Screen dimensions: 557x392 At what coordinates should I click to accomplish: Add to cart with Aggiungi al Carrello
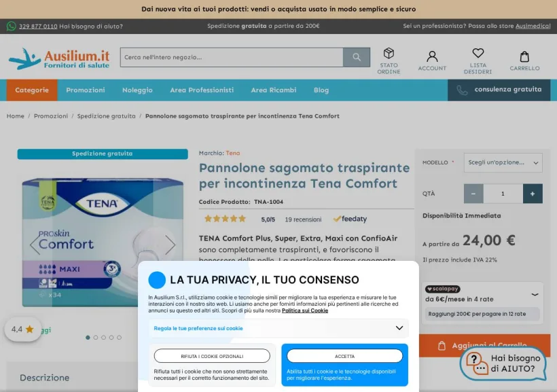pos(484,345)
